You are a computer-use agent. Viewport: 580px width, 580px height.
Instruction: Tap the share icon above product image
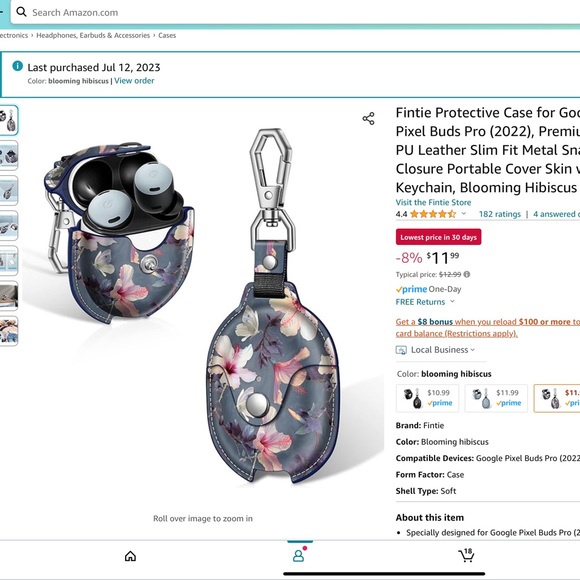[x=368, y=119]
